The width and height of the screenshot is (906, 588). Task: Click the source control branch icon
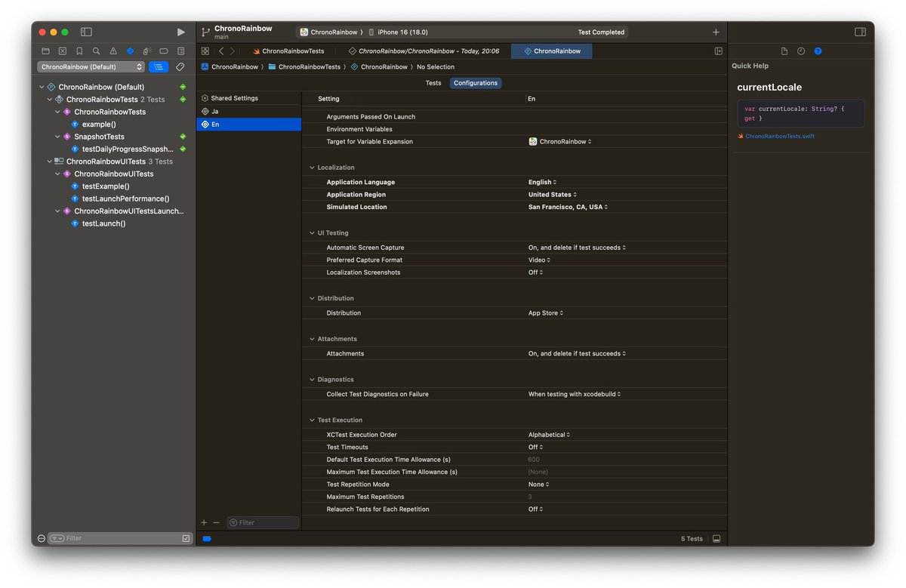[205, 32]
